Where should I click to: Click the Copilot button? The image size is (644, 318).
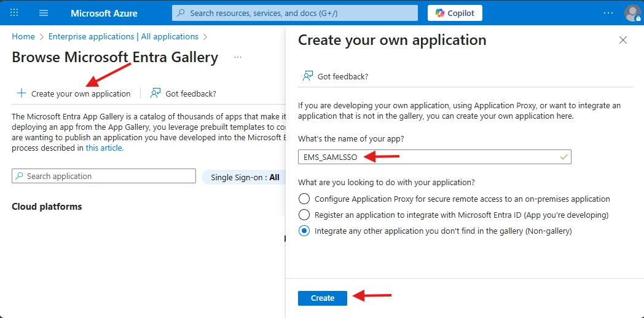tap(455, 13)
